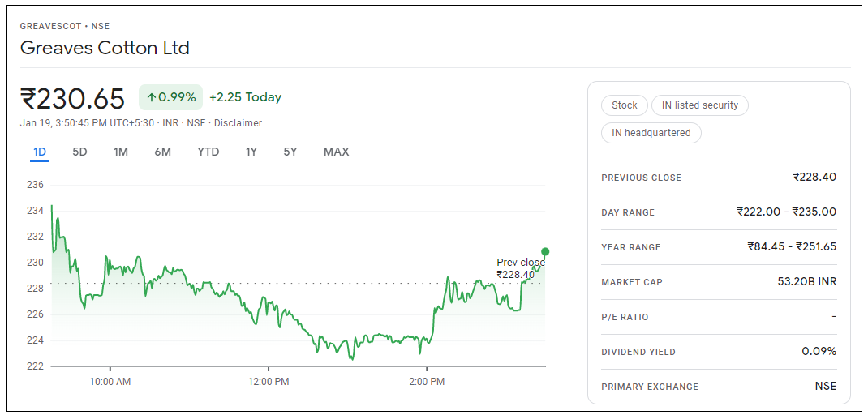Show the 1M price chart
Screen dimensions: 868x415
point(121,152)
